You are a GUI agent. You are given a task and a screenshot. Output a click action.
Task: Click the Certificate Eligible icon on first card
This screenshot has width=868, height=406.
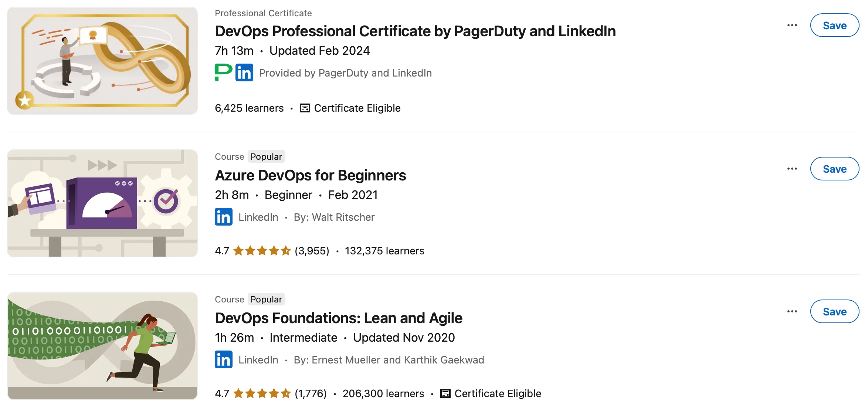click(304, 108)
